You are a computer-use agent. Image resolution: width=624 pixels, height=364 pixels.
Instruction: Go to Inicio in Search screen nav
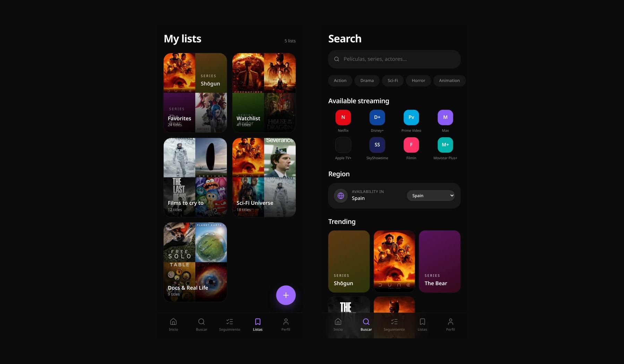click(338, 324)
